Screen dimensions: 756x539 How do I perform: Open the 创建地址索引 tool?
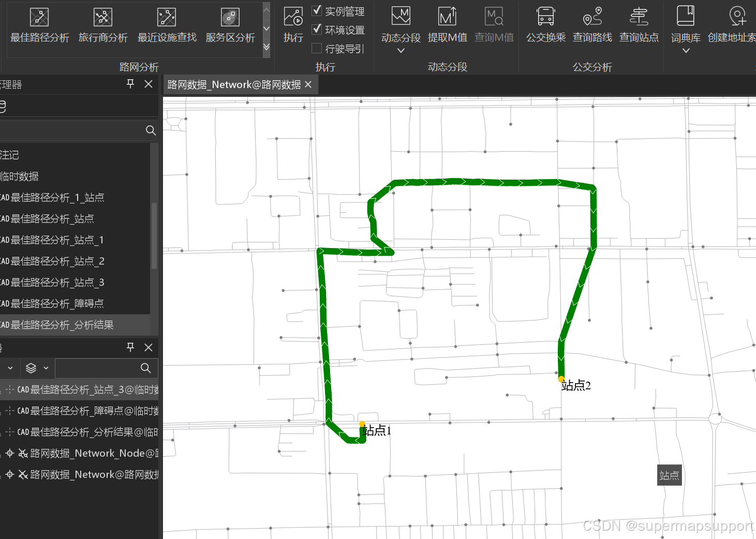(732, 25)
